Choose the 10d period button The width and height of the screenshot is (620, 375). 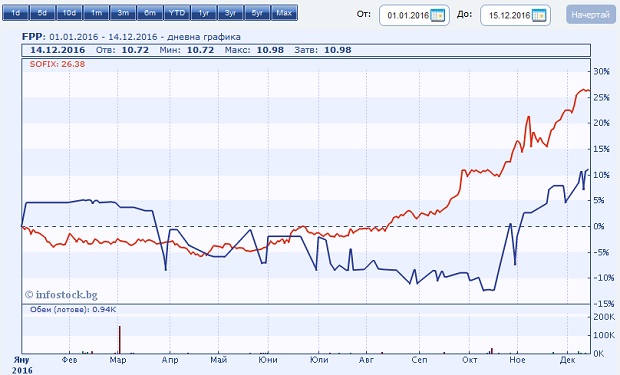pyautogui.click(x=69, y=13)
